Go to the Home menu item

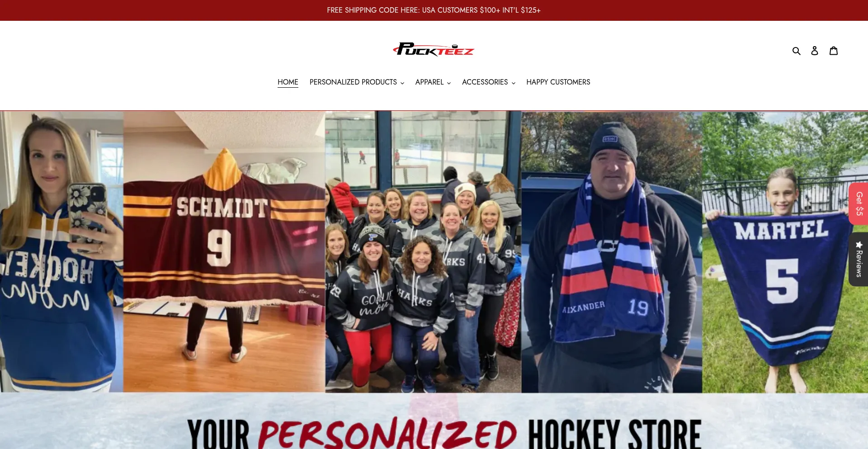coord(288,82)
